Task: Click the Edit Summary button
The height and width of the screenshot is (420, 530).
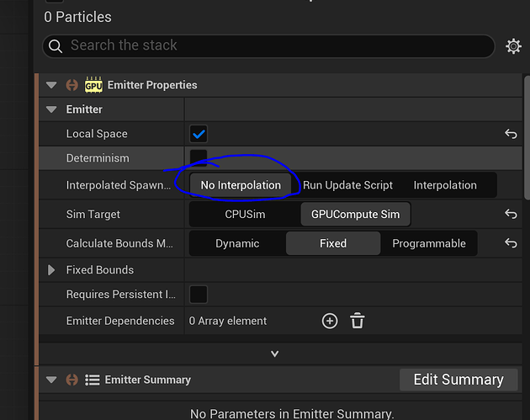Action: pos(458,380)
